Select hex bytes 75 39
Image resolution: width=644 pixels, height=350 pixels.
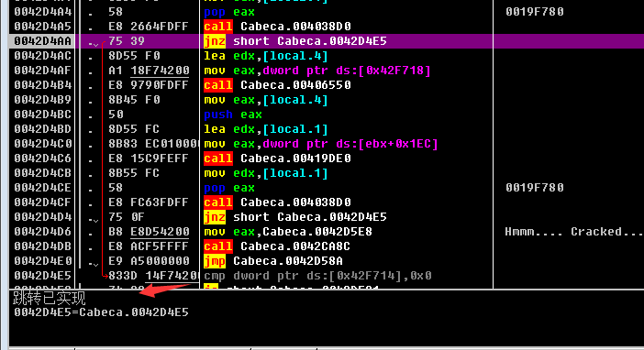(127, 41)
